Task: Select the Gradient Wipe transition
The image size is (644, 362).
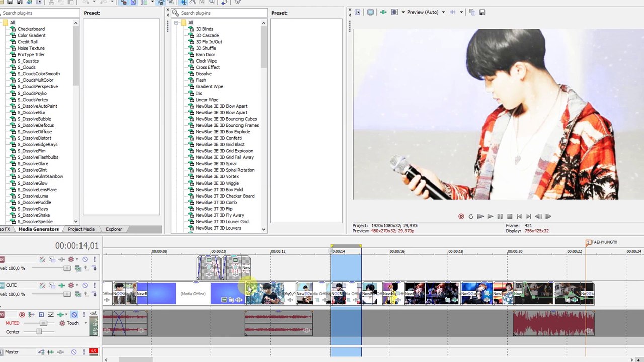Action: pos(209,87)
